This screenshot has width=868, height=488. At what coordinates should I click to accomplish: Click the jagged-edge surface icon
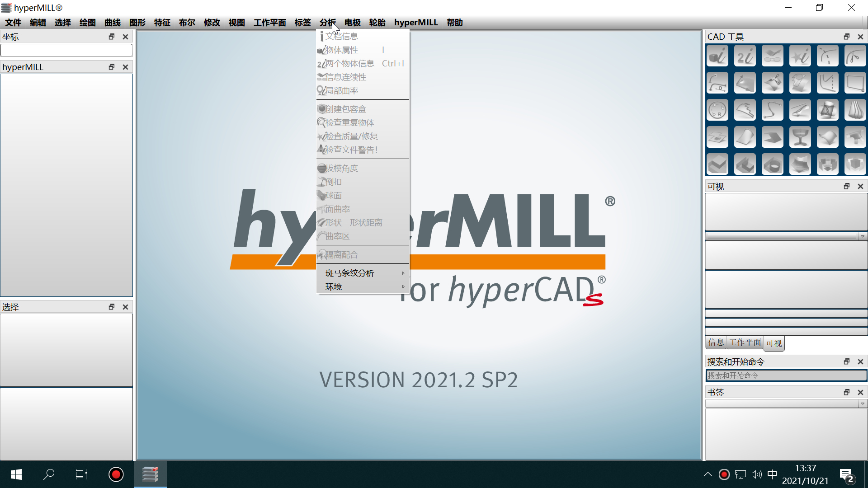click(745, 110)
